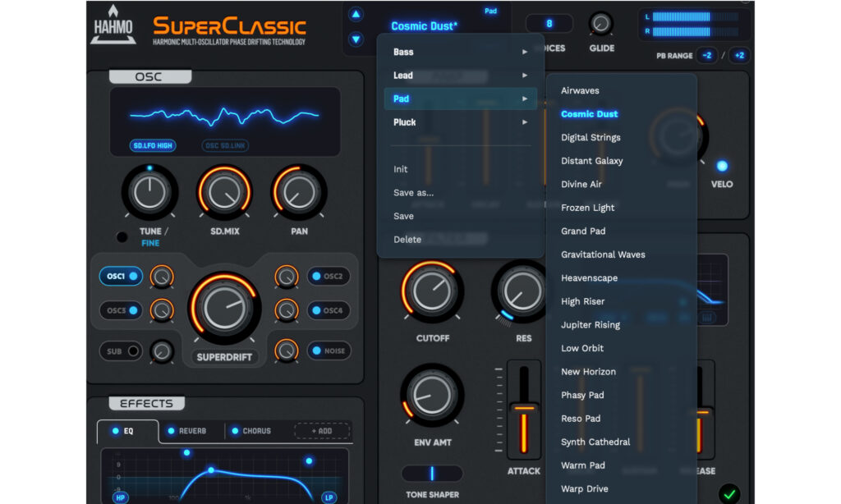The image size is (841, 504).
Task: Click the GLIDE knob
Action: point(600,24)
